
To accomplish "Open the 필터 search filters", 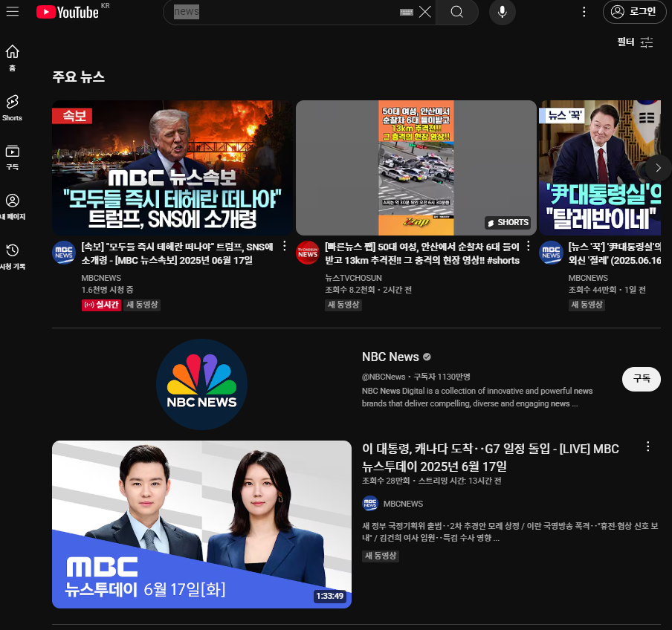I will (635, 42).
